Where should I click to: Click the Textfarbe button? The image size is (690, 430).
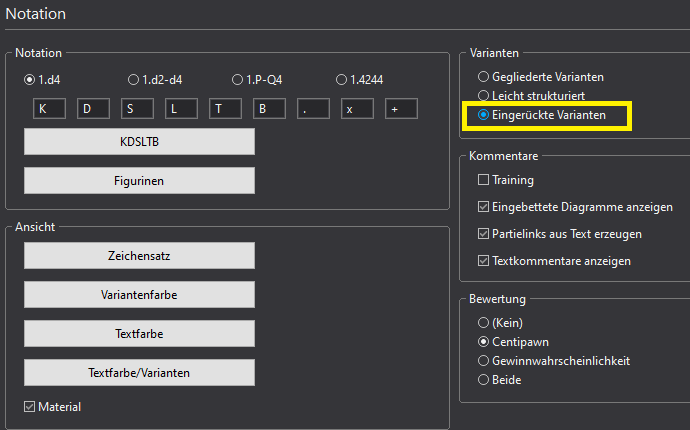click(x=139, y=333)
